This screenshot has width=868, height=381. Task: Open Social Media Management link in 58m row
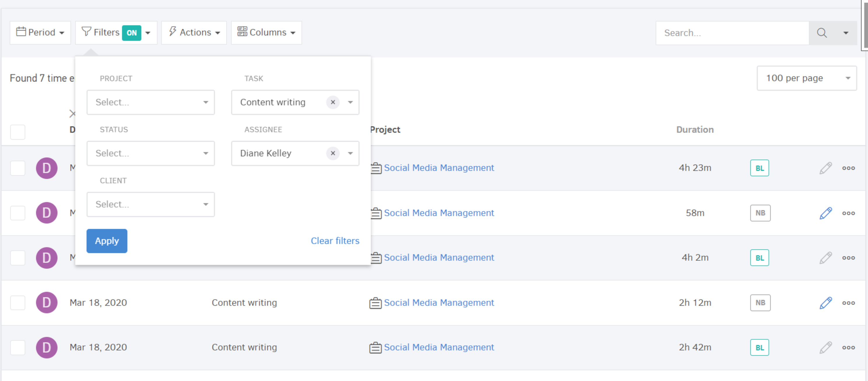pos(439,213)
